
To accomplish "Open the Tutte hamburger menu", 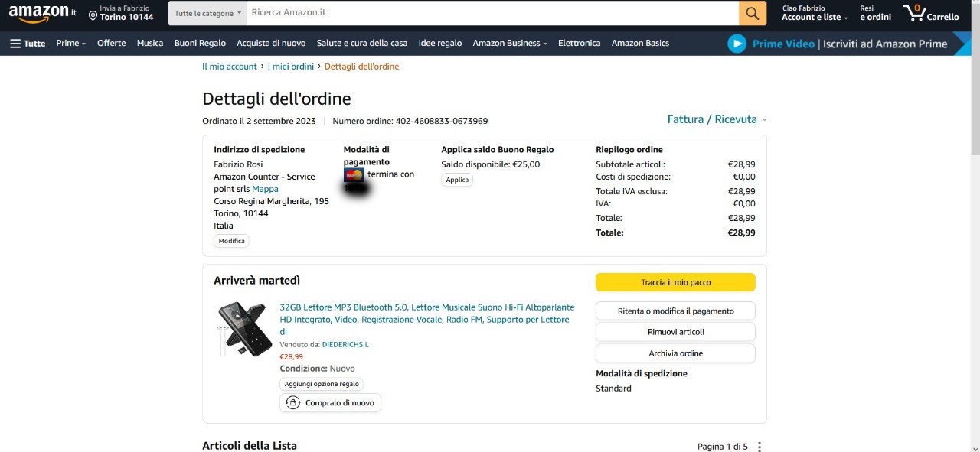I will coord(28,44).
